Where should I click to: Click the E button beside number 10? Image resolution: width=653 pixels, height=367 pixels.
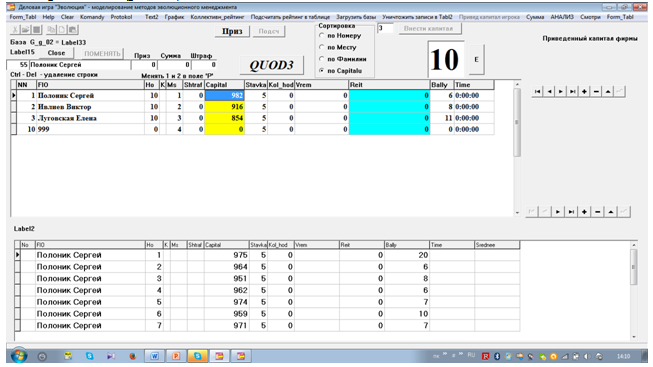click(476, 60)
